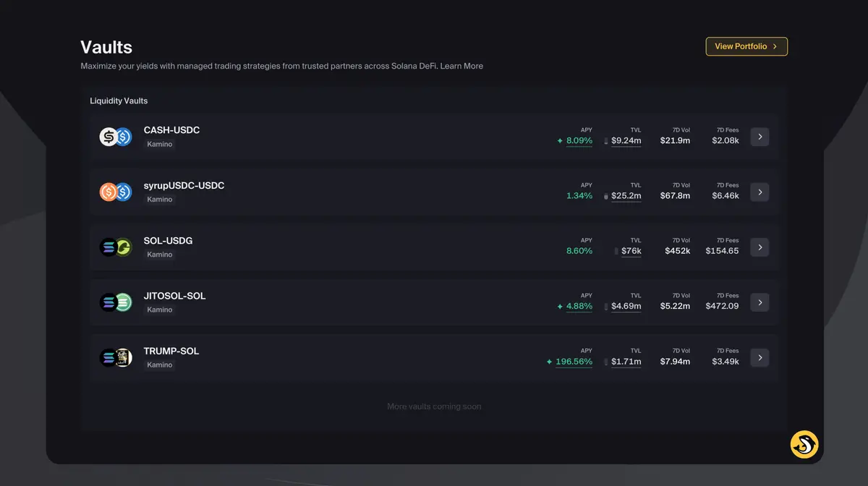The image size is (868, 486).
Task: Click the syrupUSDC-USDC token pair icon
Action: [x=116, y=192]
